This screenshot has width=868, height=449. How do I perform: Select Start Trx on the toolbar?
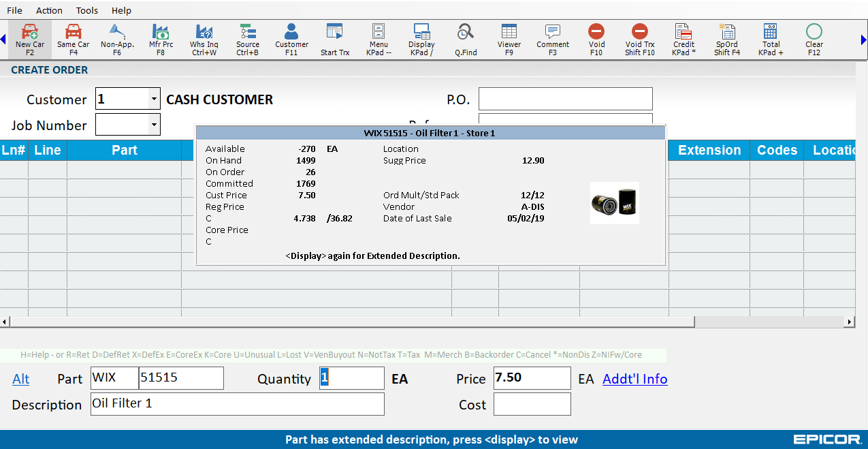click(334, 39)
